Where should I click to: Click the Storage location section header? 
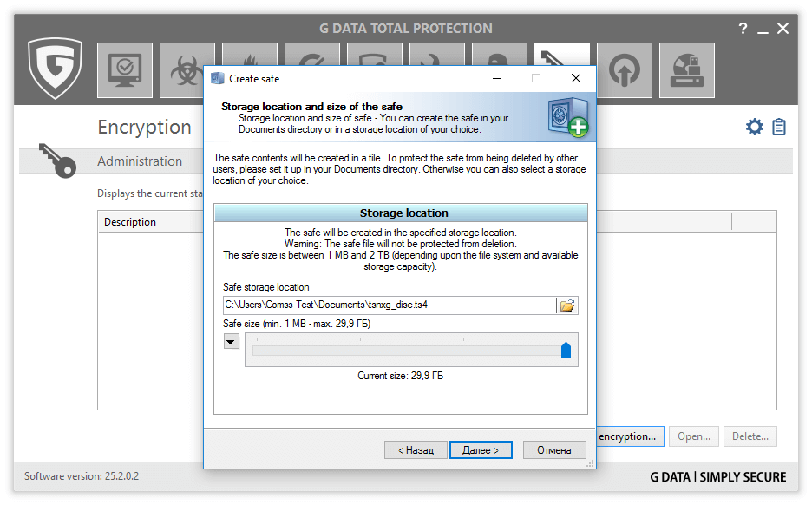coord(401,213)
